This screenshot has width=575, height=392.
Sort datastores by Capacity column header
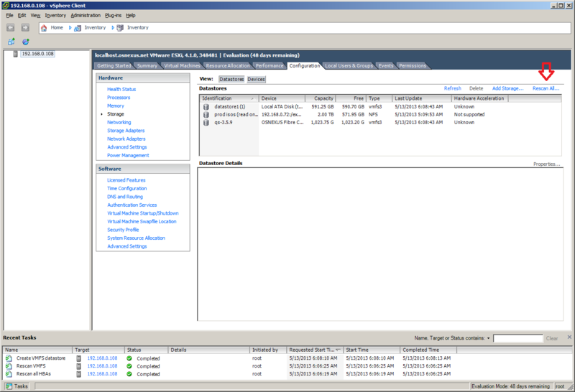click(320, 98)
